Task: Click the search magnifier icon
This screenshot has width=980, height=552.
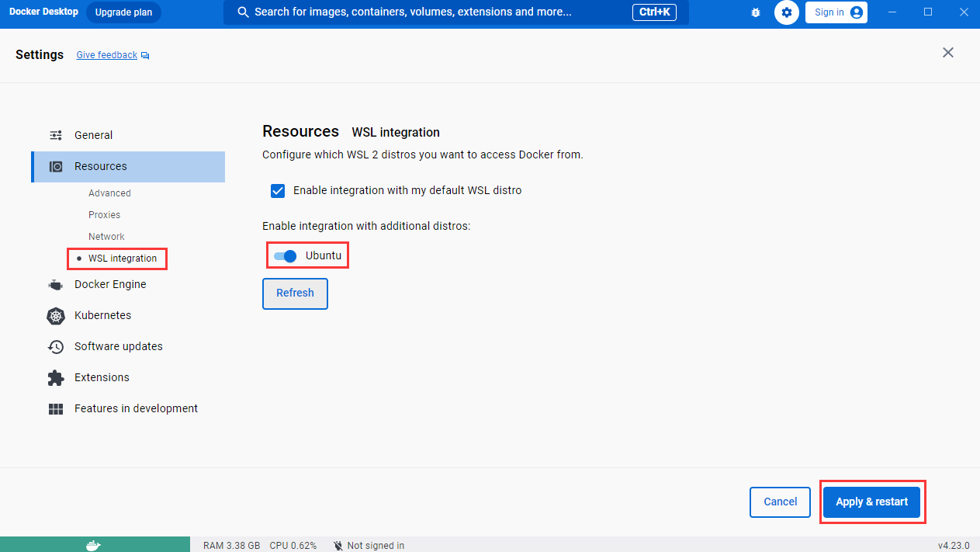Action: [243, 12]
